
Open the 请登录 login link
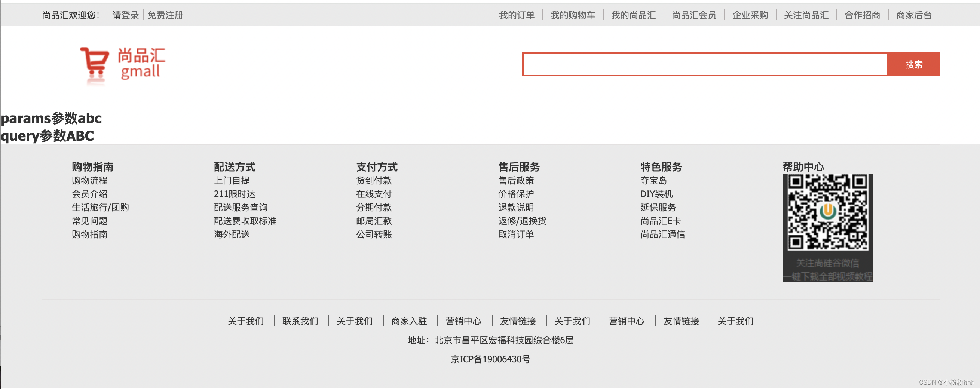125,15
